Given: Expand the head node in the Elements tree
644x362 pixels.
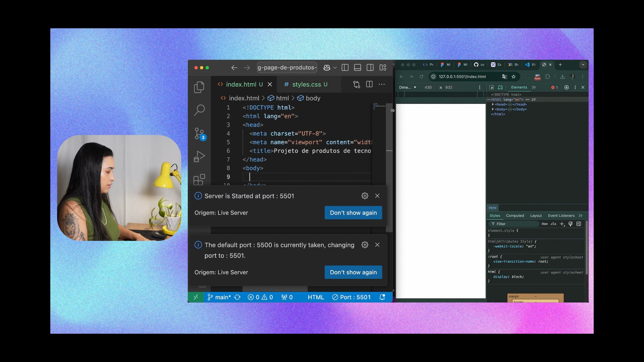Looking at the screenshot, I should click(493, 105).
